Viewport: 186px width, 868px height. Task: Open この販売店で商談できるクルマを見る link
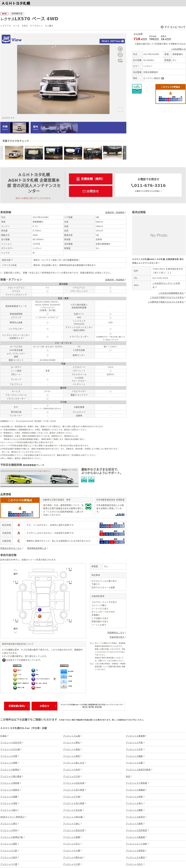click(166, 302)
